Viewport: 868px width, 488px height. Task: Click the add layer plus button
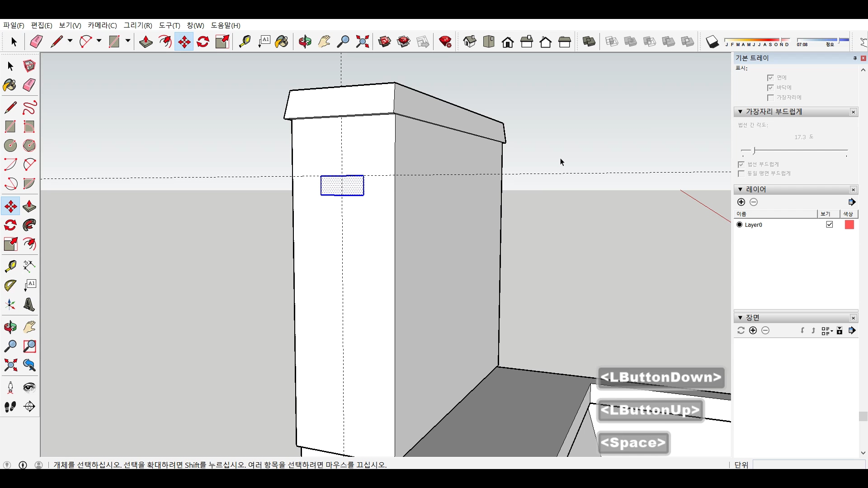click(741, 202)
